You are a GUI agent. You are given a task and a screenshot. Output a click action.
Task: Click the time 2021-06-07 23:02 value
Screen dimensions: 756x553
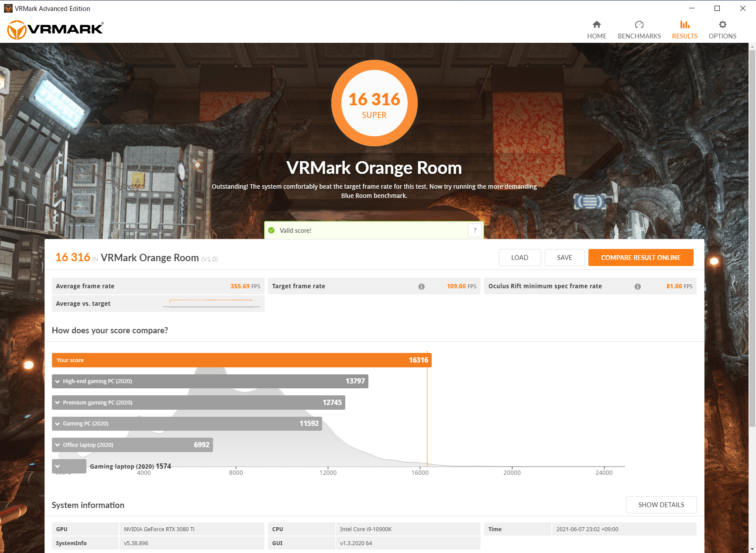click(x=587, y=529)
